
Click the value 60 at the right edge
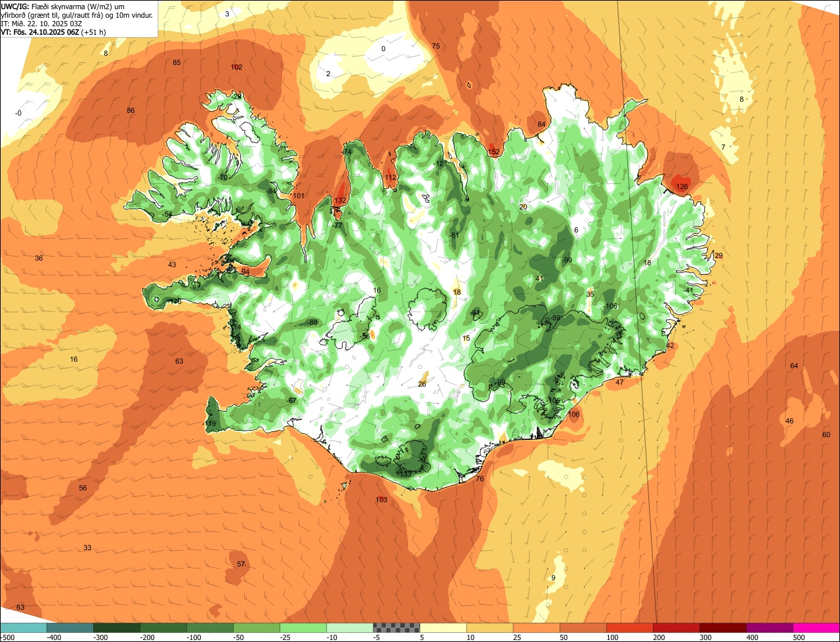point(826,435)
